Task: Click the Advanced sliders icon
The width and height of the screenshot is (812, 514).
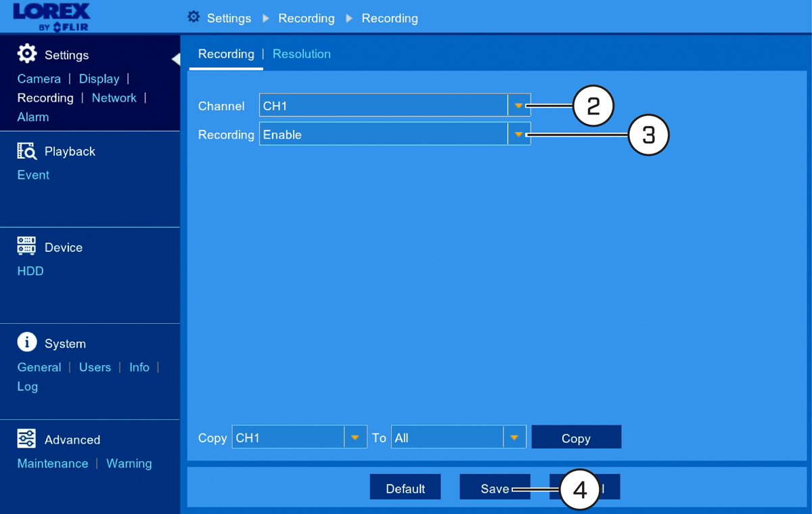Action: click(x=26, y=439)
